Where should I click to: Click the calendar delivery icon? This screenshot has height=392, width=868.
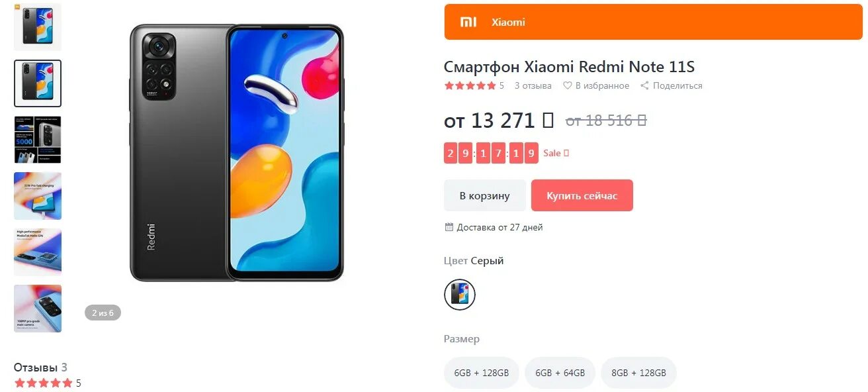point(449,227)
